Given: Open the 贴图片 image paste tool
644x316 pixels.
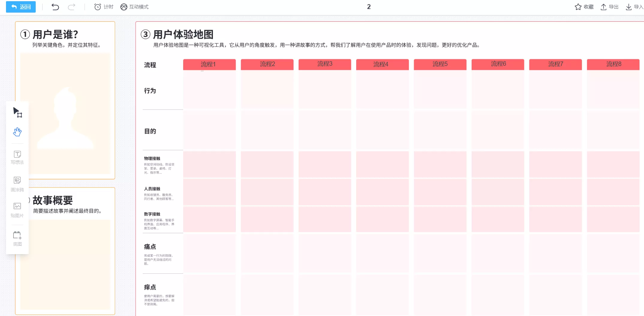Looking at the screenshot, I should [17, 210].
